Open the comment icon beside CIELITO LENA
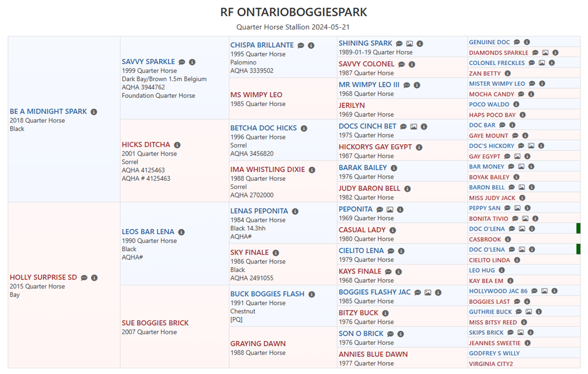 tap(391, 251)
